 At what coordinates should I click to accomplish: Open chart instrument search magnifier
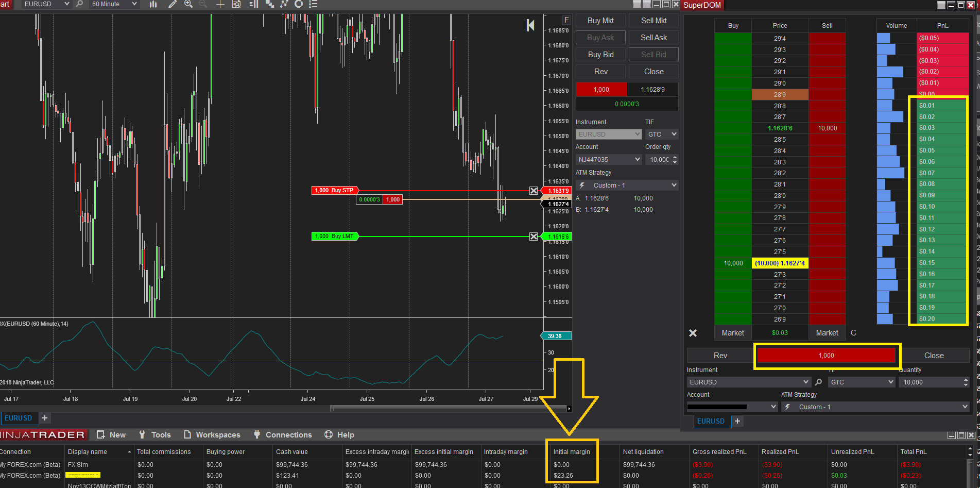[79, 4]
